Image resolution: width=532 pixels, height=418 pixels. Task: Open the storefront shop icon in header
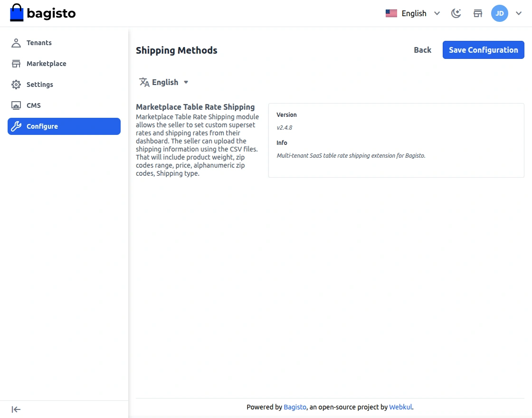[x=478, y=13]
